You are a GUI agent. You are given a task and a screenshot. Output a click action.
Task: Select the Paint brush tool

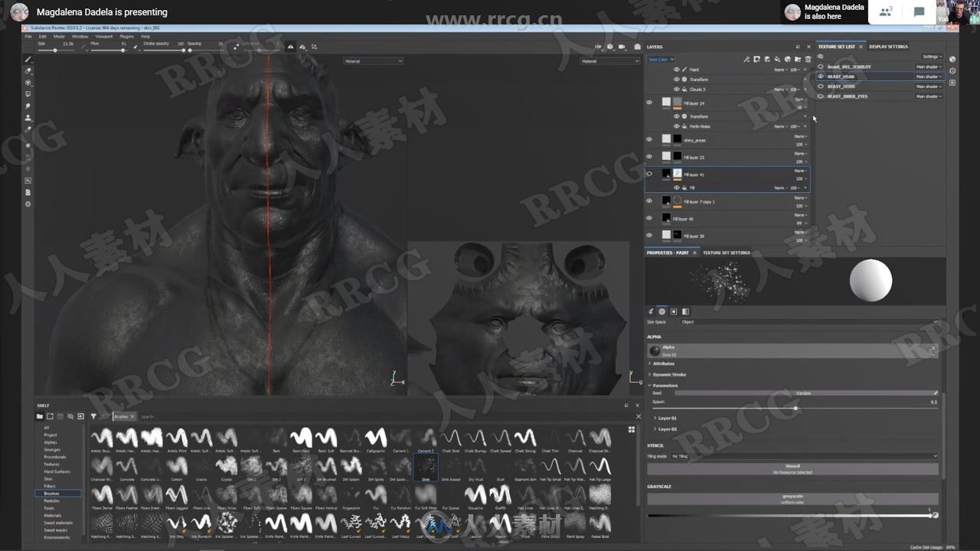tap(28, 59)
